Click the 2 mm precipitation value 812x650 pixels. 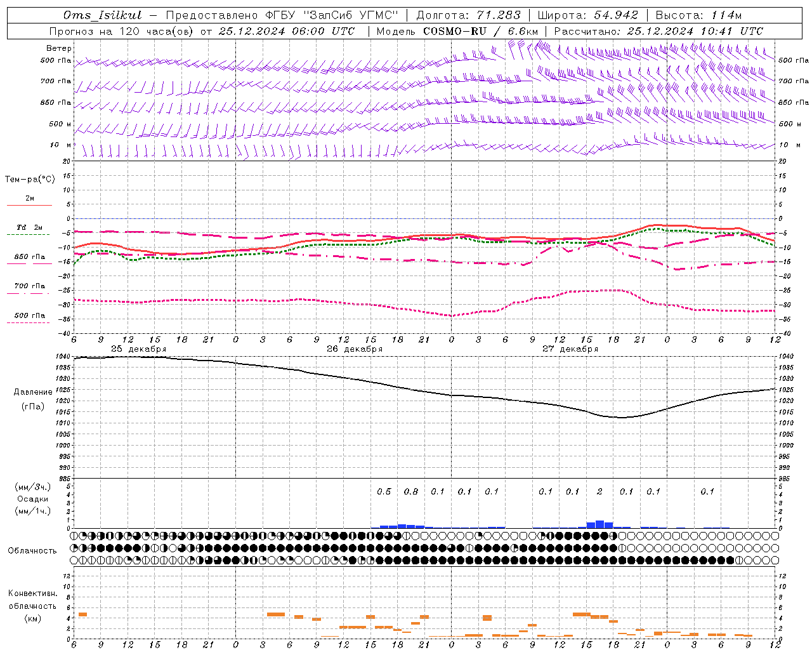(600, 491)
